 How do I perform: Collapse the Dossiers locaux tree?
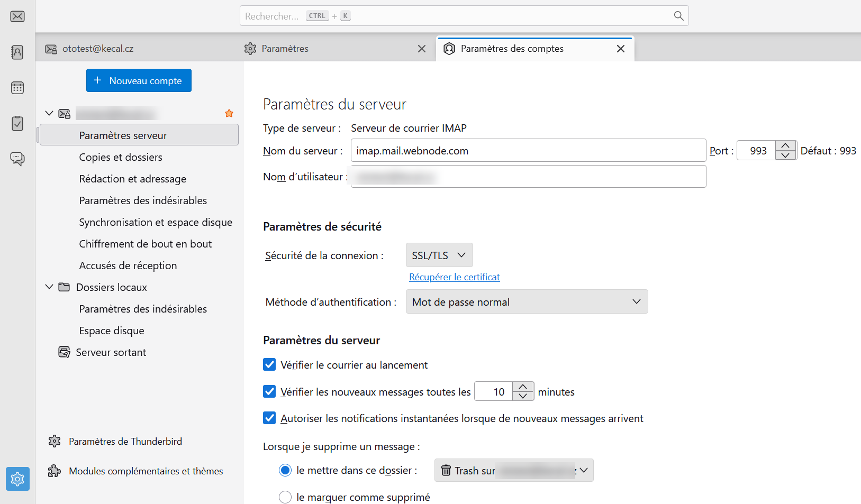click(x=49, y=287)
